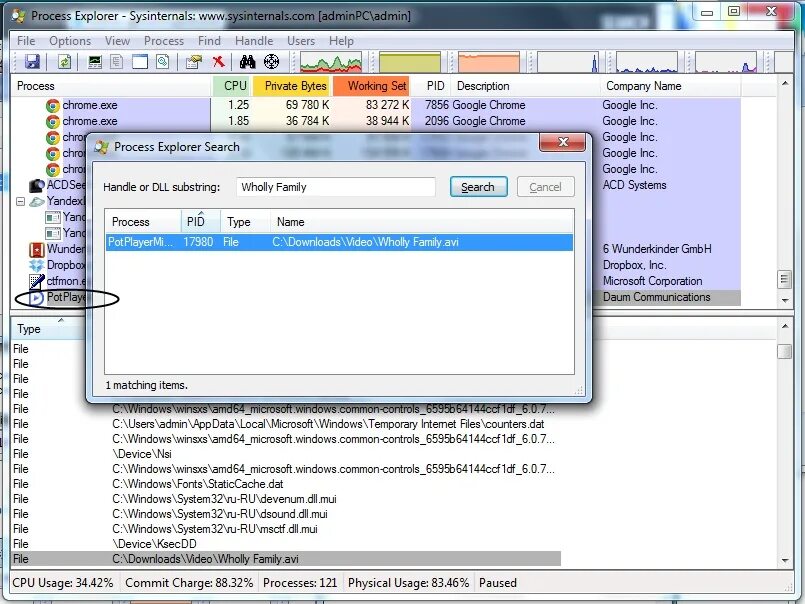Select the \Device\Nsi handle row
Viewport: 805px width, 604px height.
[x=285, y=454]
